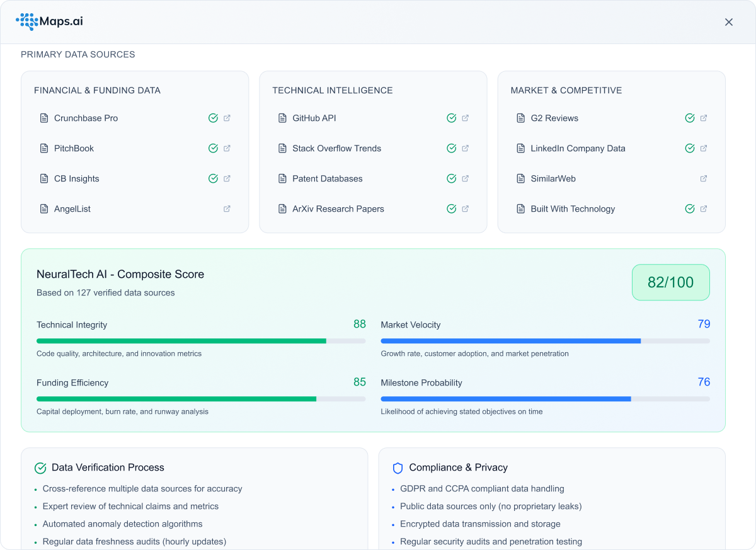The image size is (756, 550).
Task: Toggle the Stack Overflow Trends verified checkmark
Action: coord(451,149)
